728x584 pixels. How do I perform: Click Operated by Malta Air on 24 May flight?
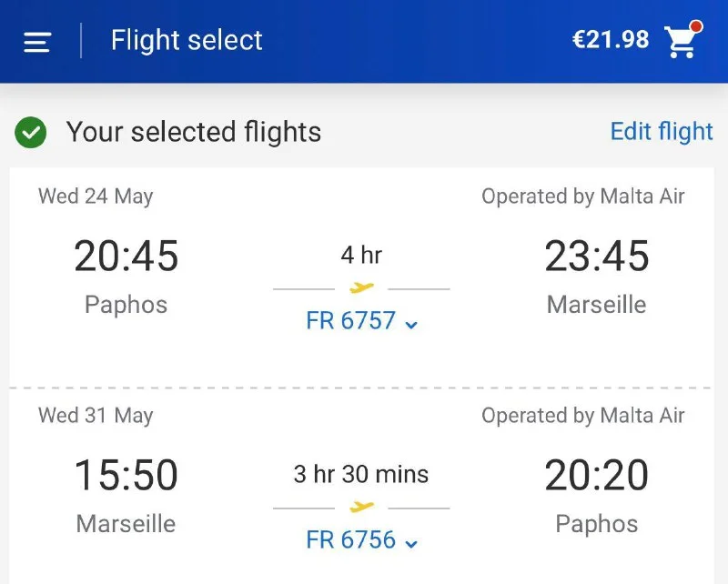coord(582,196)
